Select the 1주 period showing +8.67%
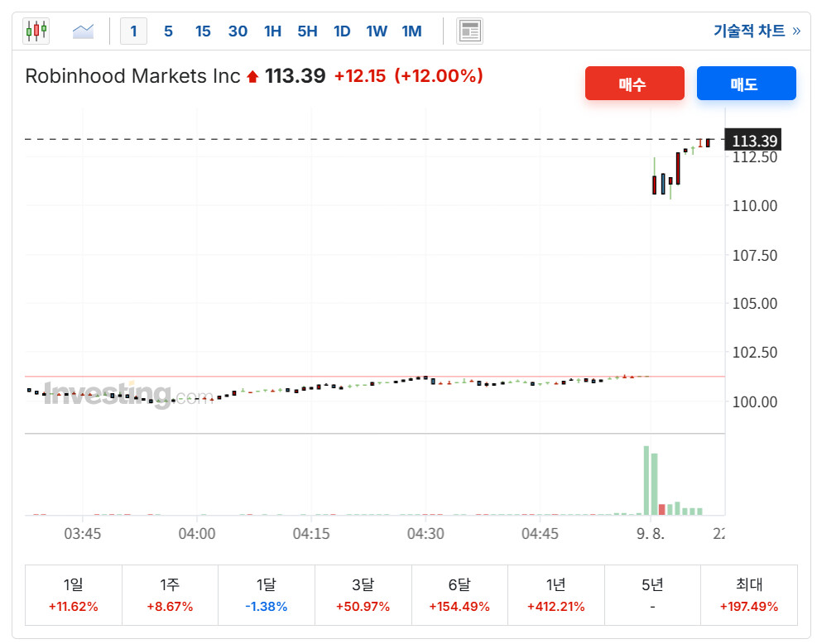Screen dimensions: 817x644 point(170,595)
